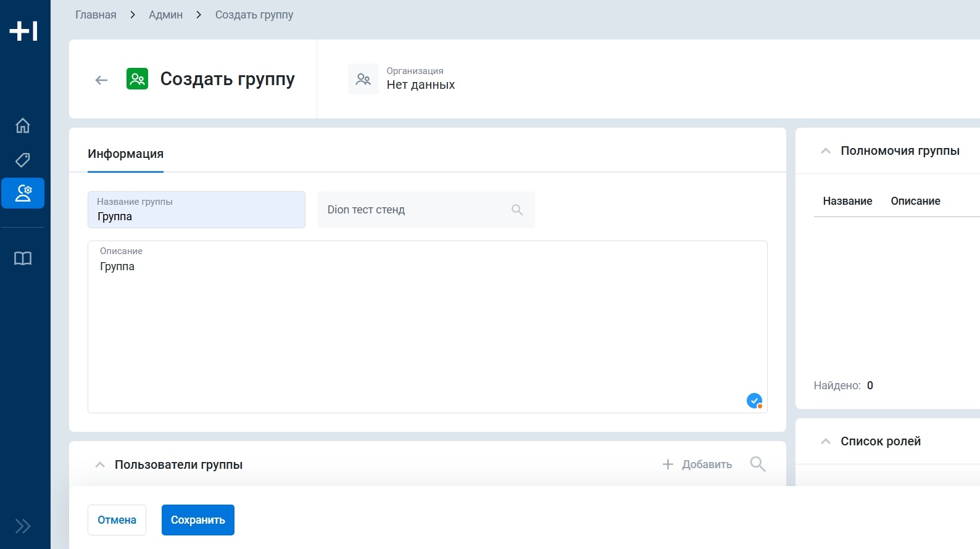The image size is (980, 549).
Task: Click the plus-I logo at top left
Action: coord(24,31)
